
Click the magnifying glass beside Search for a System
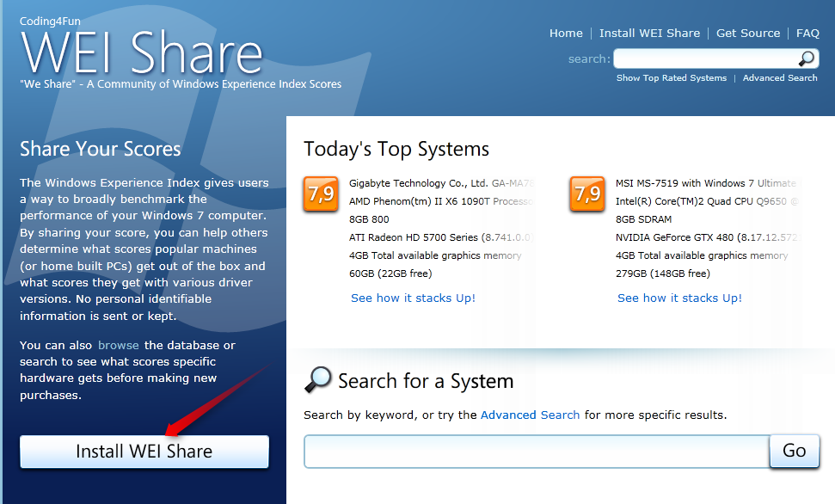pos(318,379)
